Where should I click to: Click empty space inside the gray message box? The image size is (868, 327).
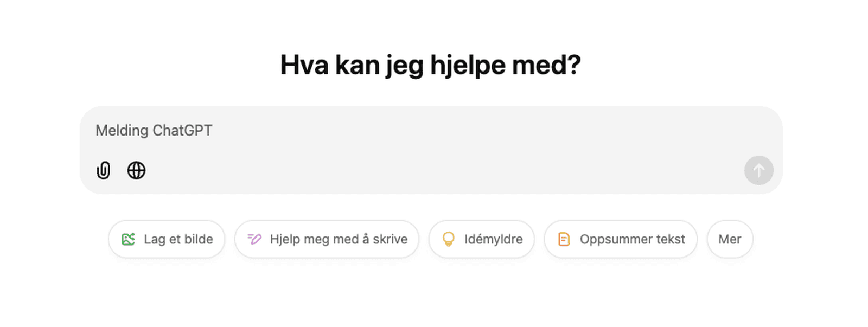(434, 163)
